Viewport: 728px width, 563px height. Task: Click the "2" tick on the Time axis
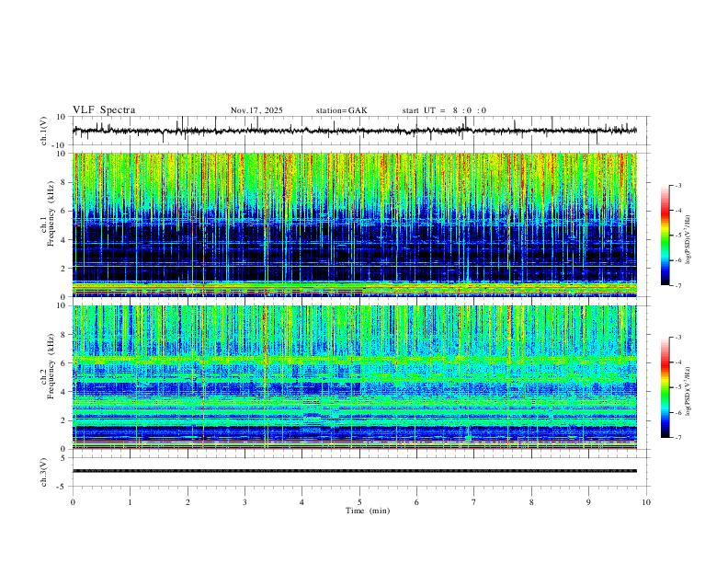click(x=188, y=502)
